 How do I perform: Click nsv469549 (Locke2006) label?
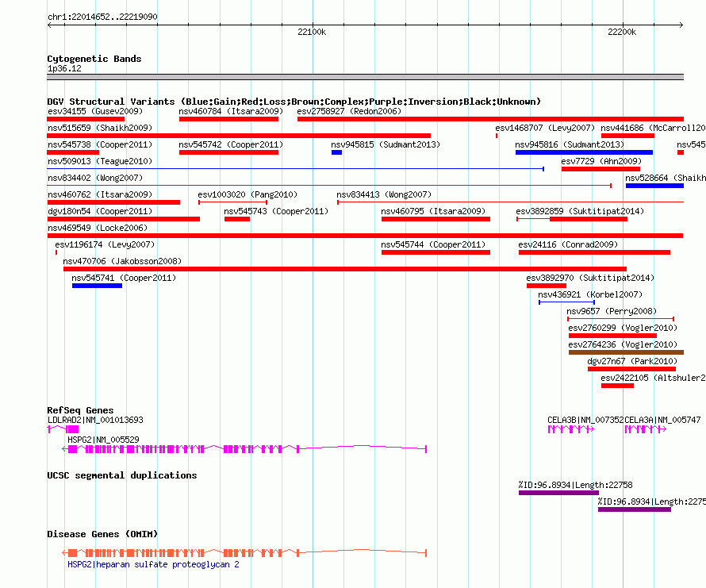(x=98, y=228)
